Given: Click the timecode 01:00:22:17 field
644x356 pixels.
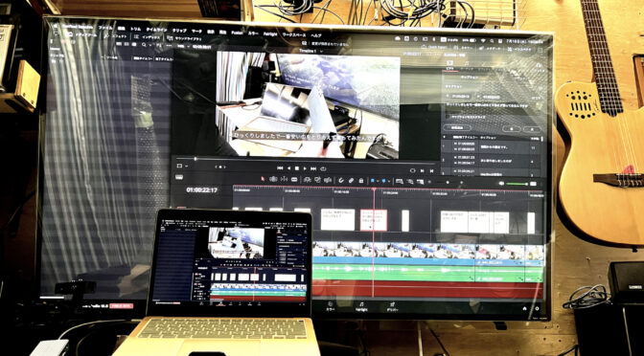Looking at the screenshot, I should pyautogui.click(x=201, y=189).
